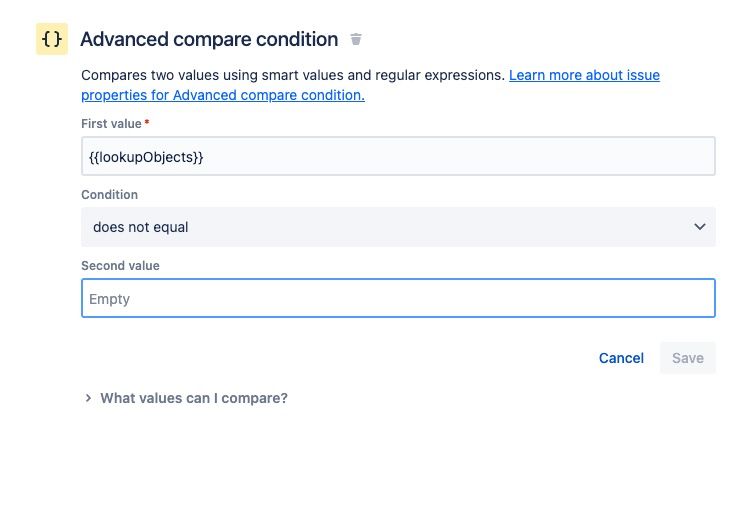Open 'Learn more about issue properties' link
Viewport: 746px width, 528px height.
(584, 75)
